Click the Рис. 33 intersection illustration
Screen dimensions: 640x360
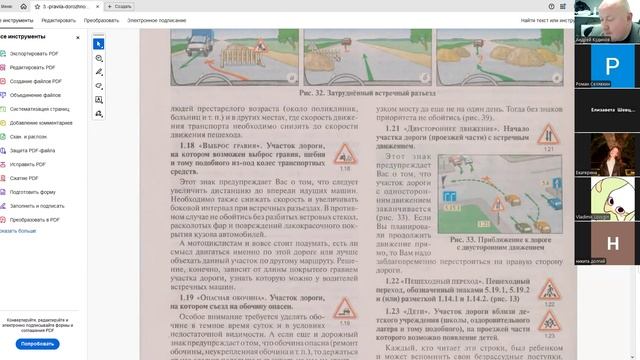click(500, 194)
